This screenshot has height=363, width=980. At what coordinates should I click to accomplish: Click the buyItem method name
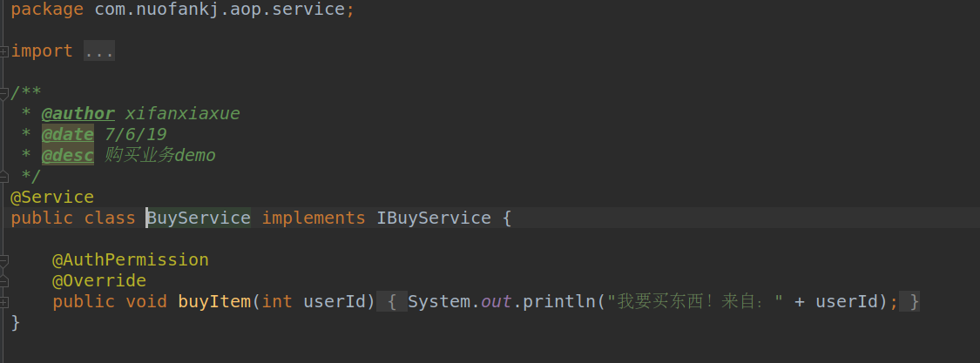pyautogui.click(x=214, y=302)
